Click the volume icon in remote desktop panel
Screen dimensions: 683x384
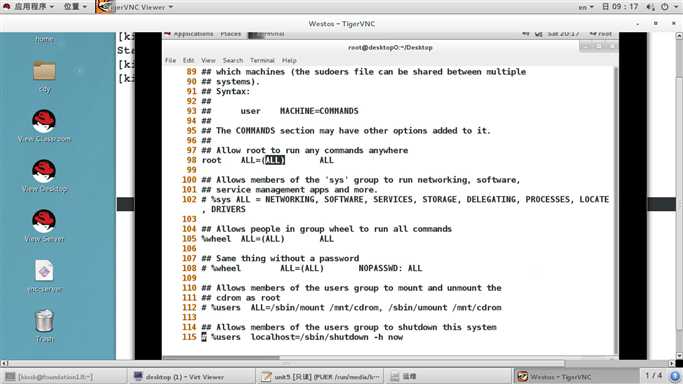coord(526,34)
